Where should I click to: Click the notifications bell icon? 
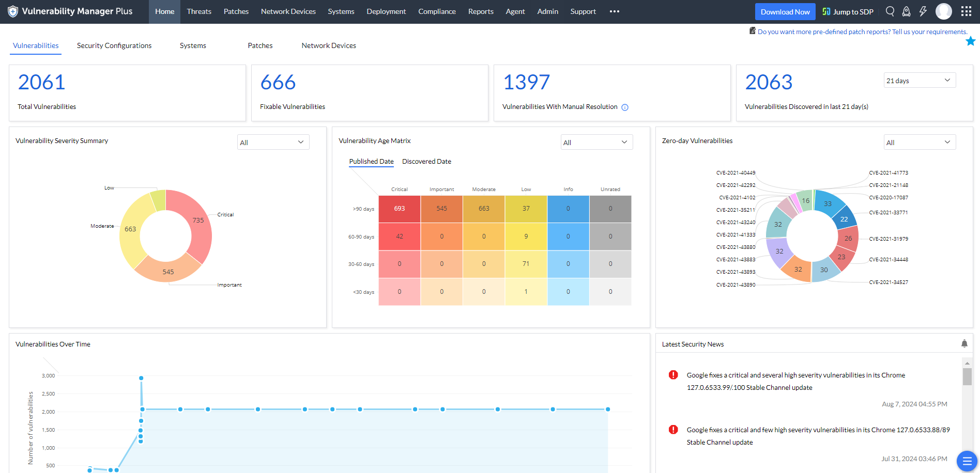tap(906, 11)
